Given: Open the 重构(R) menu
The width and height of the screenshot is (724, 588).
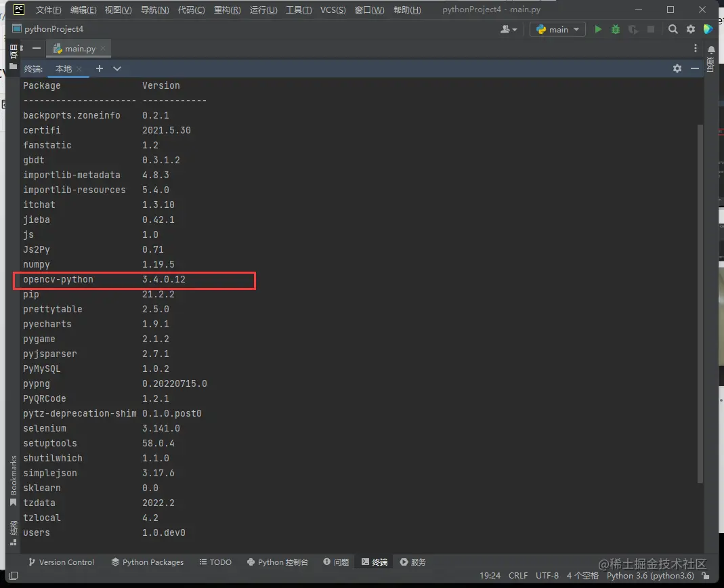Looking at the screenshot, I should coord(227,9).
